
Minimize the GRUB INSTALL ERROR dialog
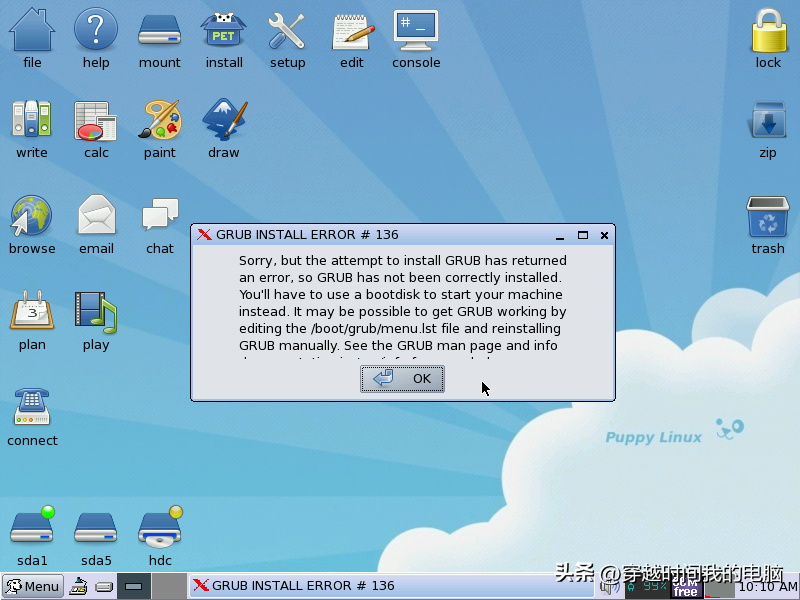pyautogui.click(x=560, y=236)
